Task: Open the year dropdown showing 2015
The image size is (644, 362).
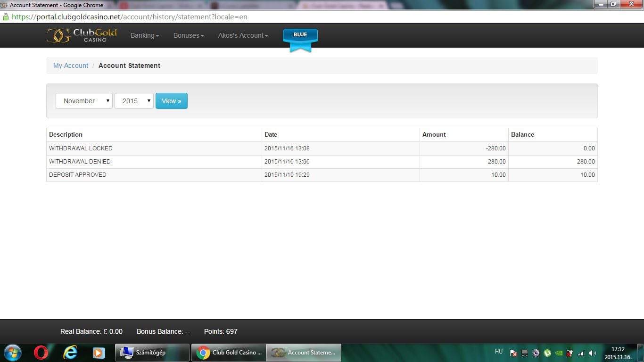Action: (x=134, y=101)
